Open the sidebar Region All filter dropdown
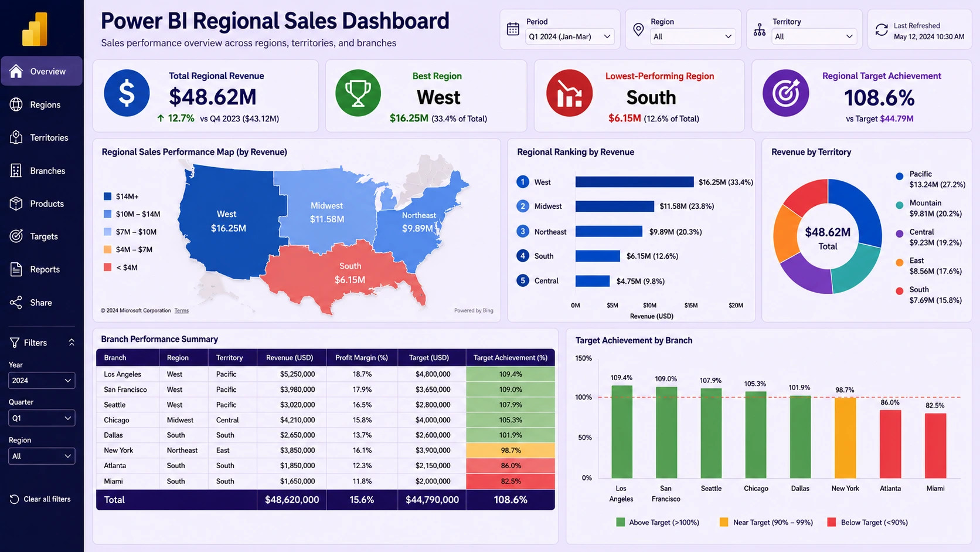The image size is (980, 552). pyautogui.click(x=42, y=456)
